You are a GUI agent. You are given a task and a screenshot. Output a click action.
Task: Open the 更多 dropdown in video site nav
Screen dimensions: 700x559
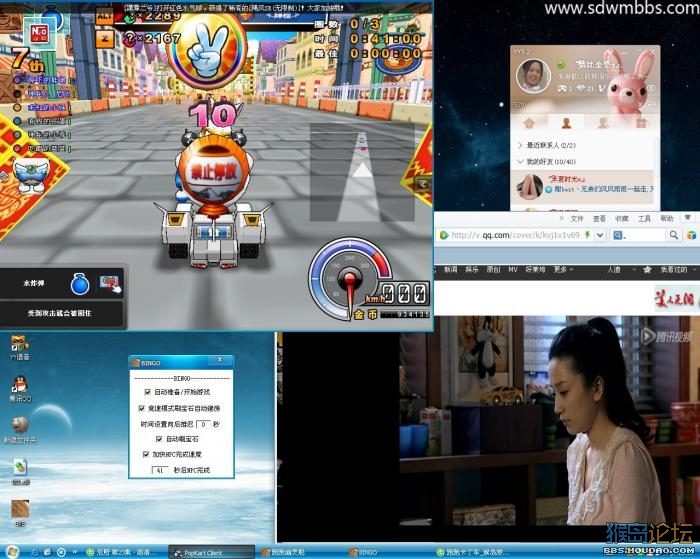click(563, 269)
